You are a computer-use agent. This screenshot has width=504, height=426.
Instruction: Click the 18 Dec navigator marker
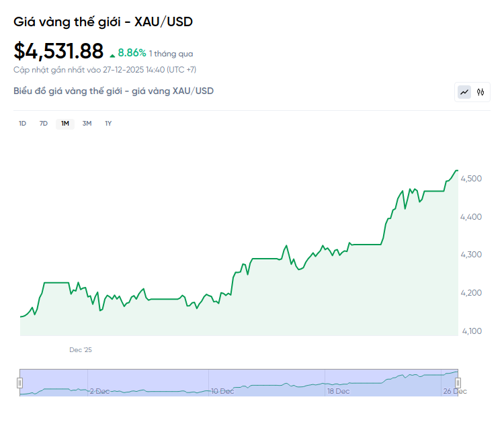pos(338,390)
